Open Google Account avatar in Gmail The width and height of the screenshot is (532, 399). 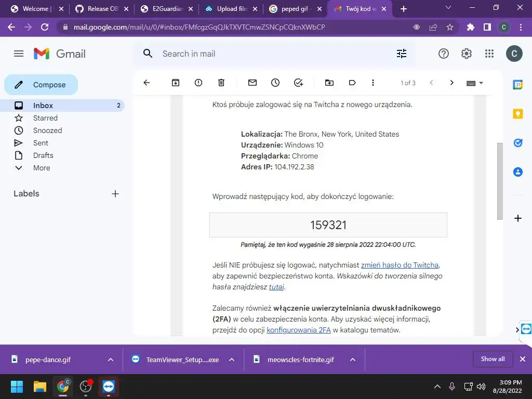(514, 54)
